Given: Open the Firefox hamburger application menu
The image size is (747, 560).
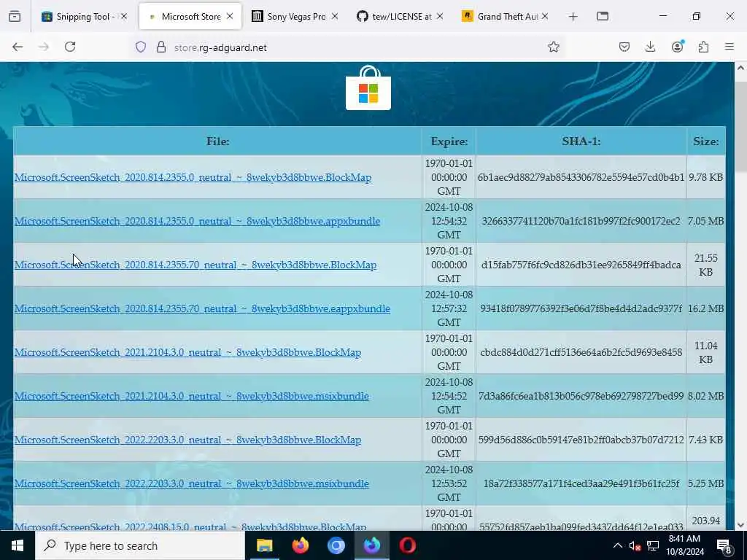Looking at the screenshot, I should click(x=729, y=47).
